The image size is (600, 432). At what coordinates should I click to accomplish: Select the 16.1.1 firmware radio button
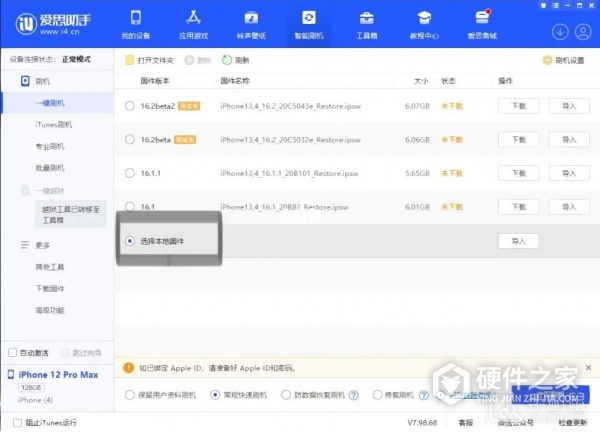(130, 173)
